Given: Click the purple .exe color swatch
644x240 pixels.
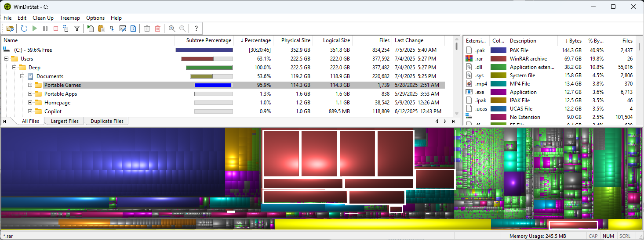Looking at the screenshot, I should (x=498, y=92).
